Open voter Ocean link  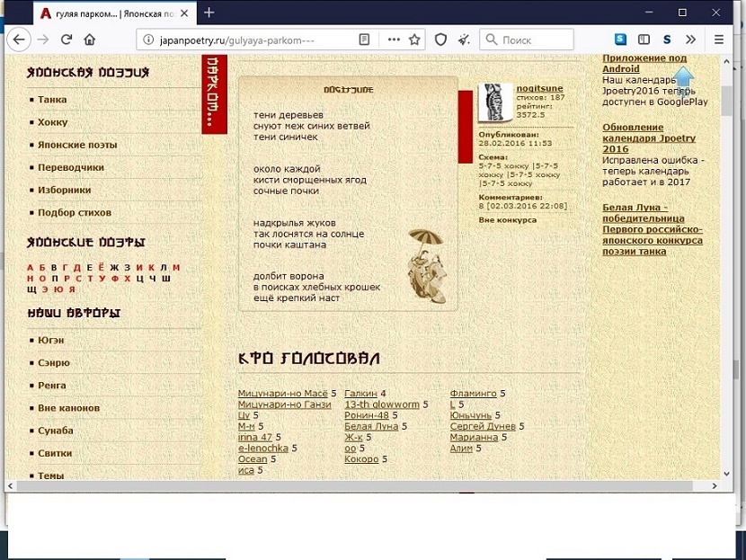pyautogui.click(x=253, y=459)
